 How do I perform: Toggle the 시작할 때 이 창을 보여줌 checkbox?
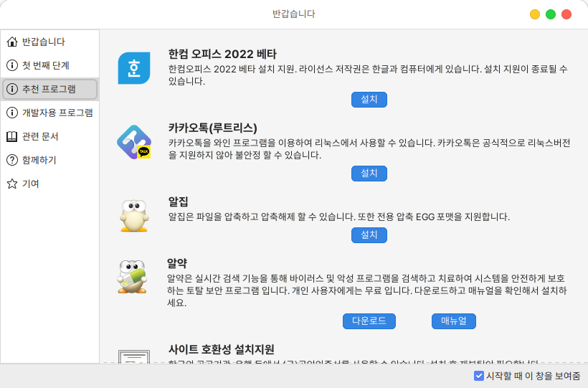pos(479,376)
